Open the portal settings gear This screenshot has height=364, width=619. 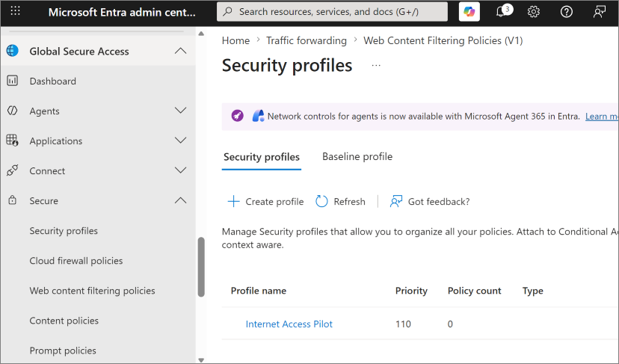[x=533, y=12]
